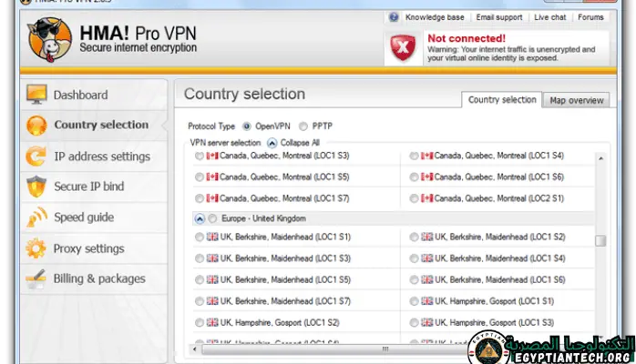The image size is (636, 364).
Task: Collapse all VPN server groups
Action: [272, 143]
